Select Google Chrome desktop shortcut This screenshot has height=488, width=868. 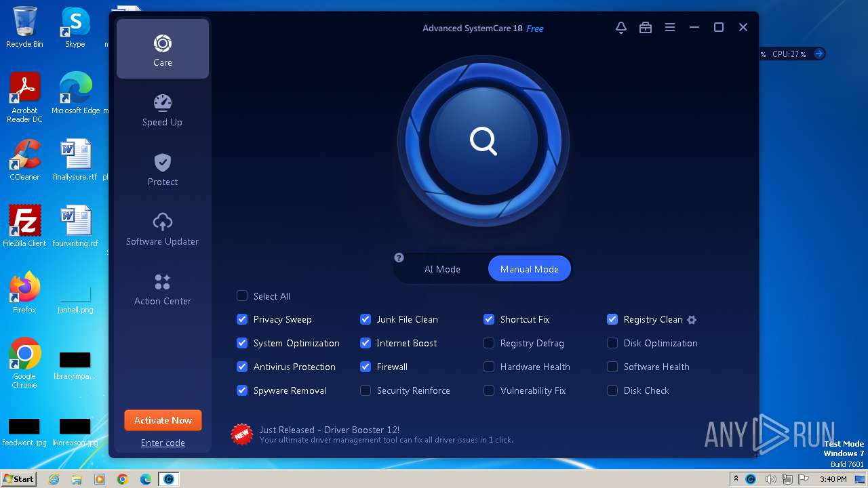click(24, 363)
